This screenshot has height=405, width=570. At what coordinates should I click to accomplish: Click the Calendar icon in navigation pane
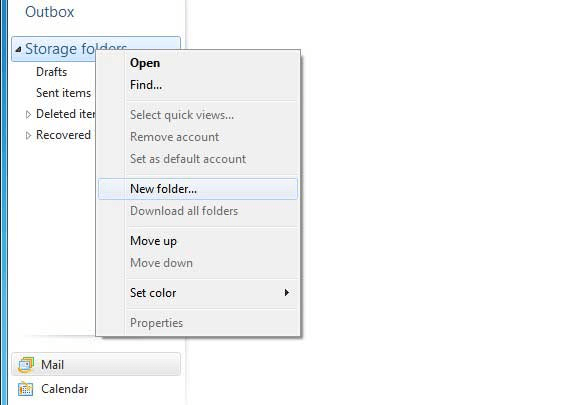tap(25, 389)
